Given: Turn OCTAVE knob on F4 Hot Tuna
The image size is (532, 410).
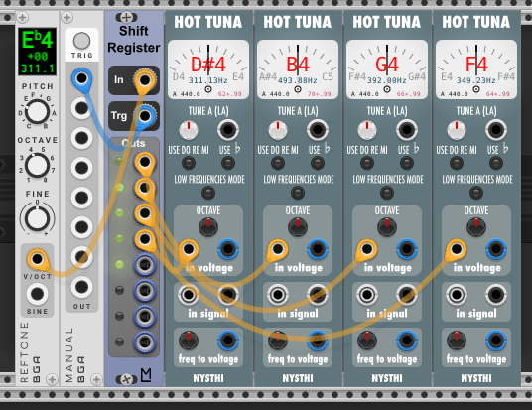Looking at the screenshot, I should tap(476, 227).
